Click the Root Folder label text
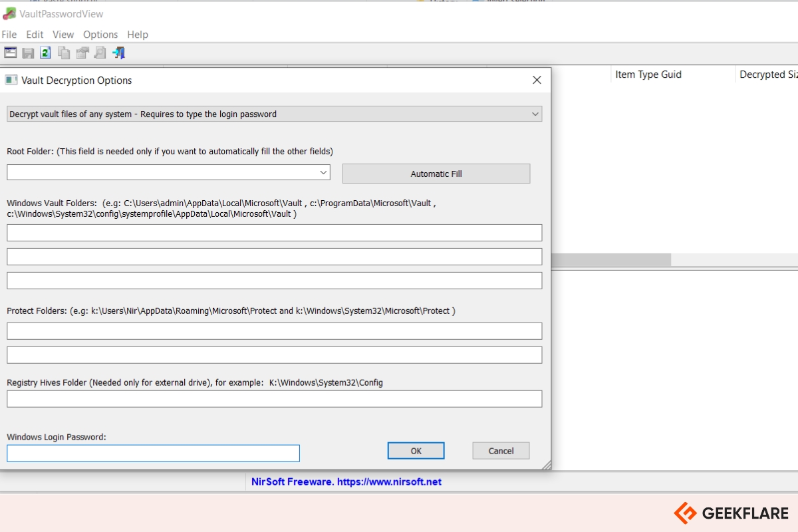798x532 pixels. [x=170, y=152]
